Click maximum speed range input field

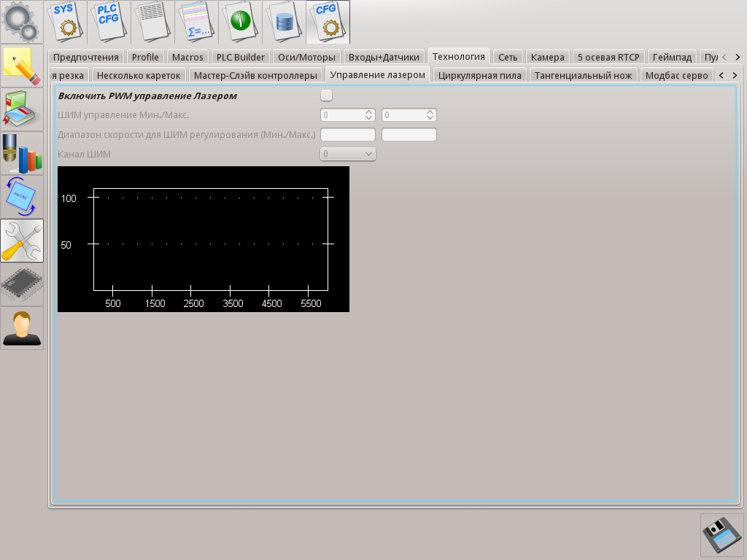[x=409, y=135]
